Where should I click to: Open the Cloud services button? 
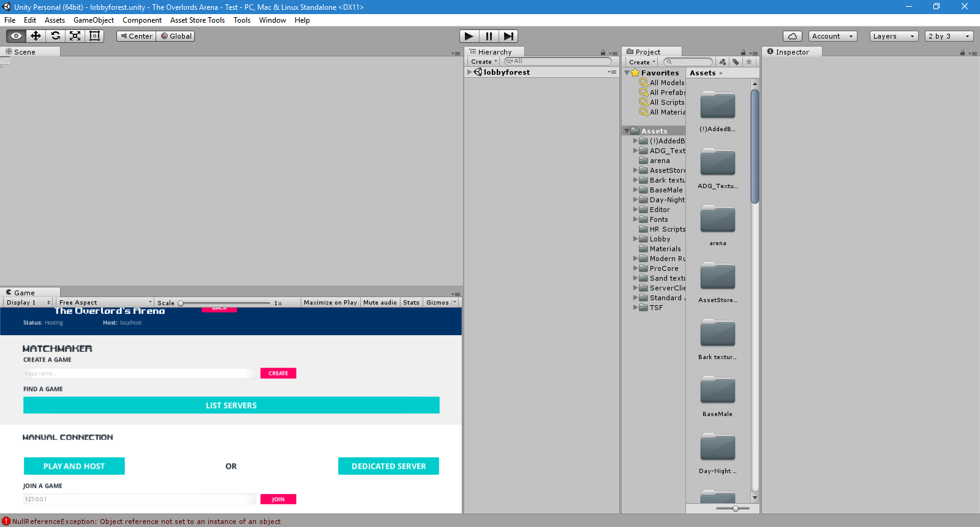tap(793, 36)
